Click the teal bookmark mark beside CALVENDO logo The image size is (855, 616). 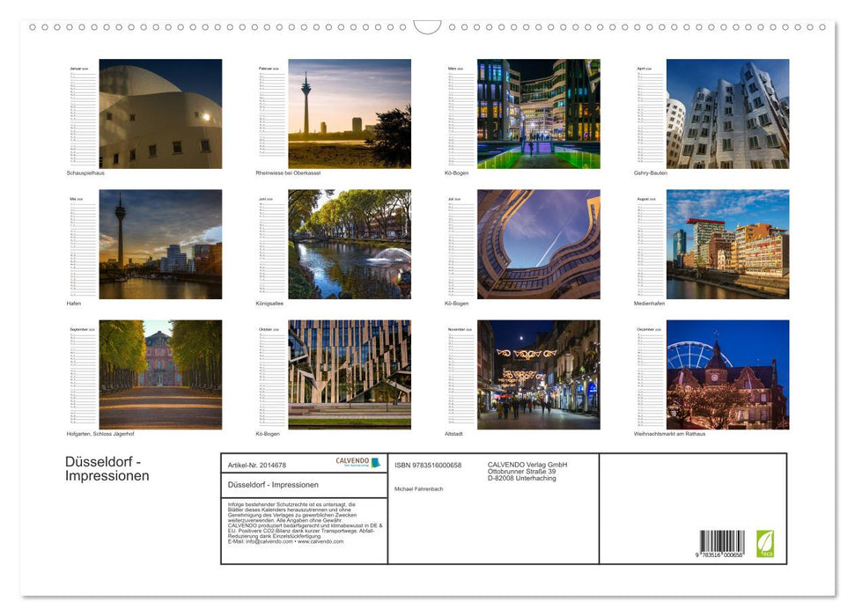tap(375, 462)
